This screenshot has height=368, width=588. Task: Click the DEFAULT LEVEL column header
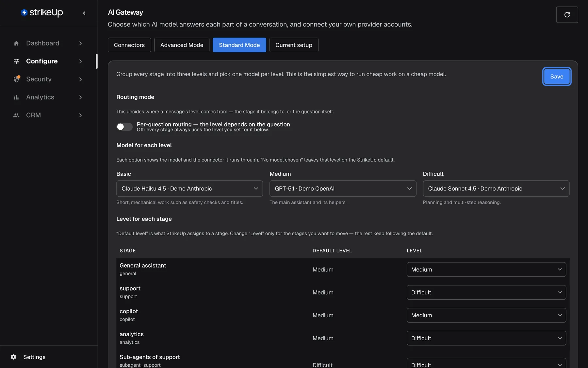[332, 251]
